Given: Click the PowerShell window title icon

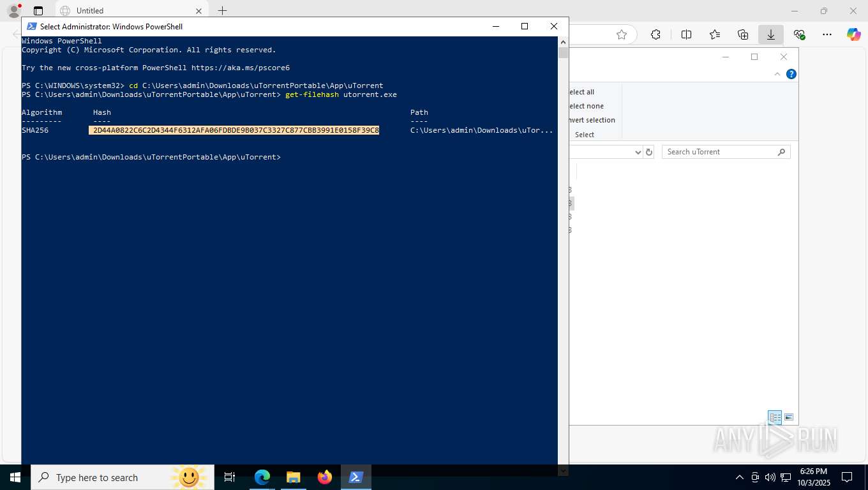Looking at the screenshot, I should 31,26.
